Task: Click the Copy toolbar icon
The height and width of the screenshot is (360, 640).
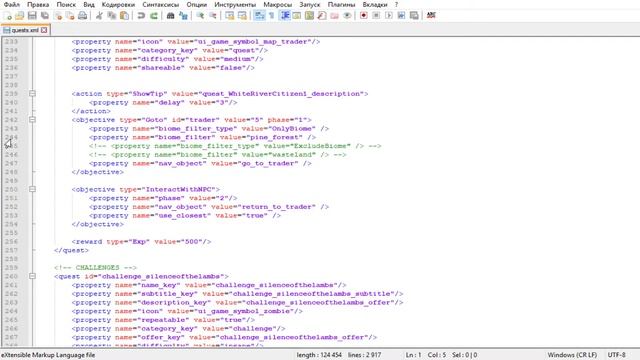Action: (x=111, y=16)
